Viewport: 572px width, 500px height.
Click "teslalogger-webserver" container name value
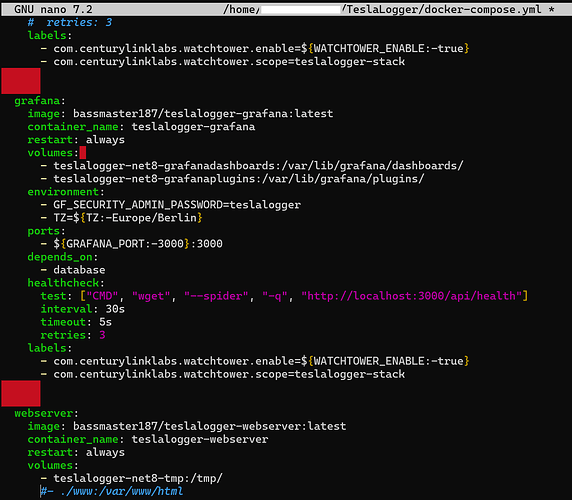tap(200, 439)
